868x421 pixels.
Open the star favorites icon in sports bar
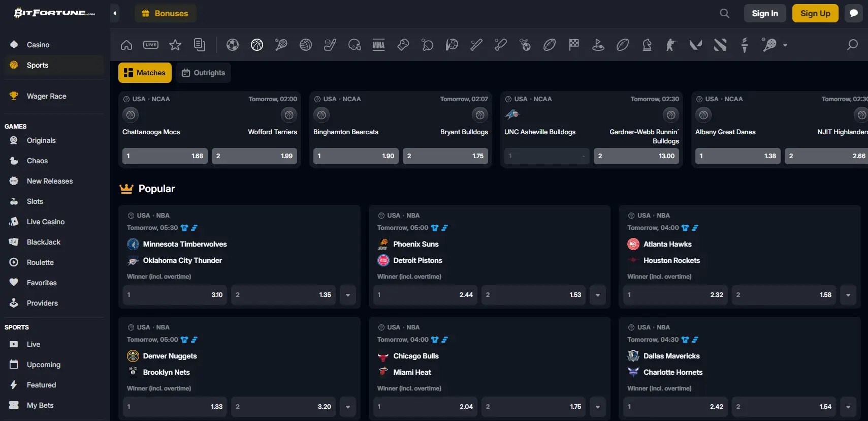175,45
